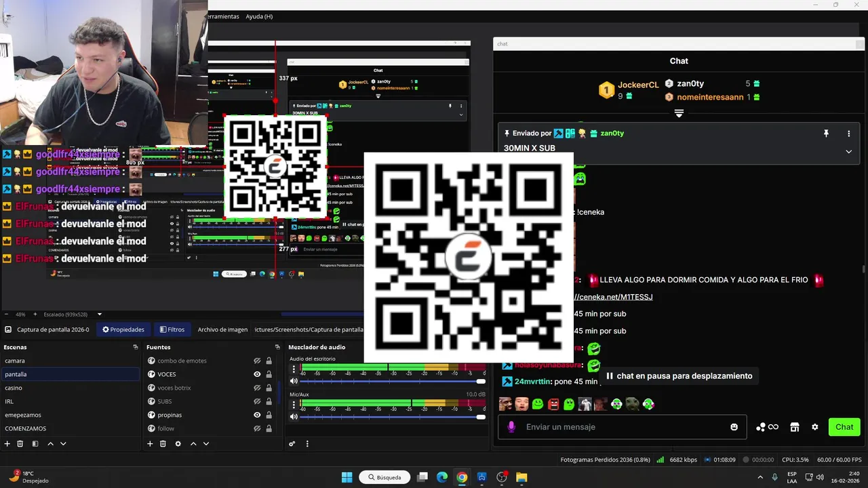Open source properties gear in Fuentes toolbar
This screenshot has height=488, width=868.
[x=178, y=444]
